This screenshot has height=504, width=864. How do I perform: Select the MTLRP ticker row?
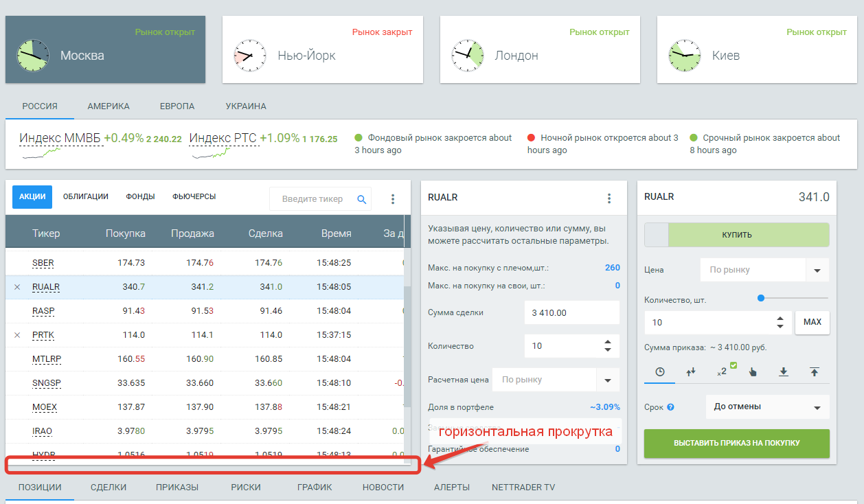tap(205, 359)
